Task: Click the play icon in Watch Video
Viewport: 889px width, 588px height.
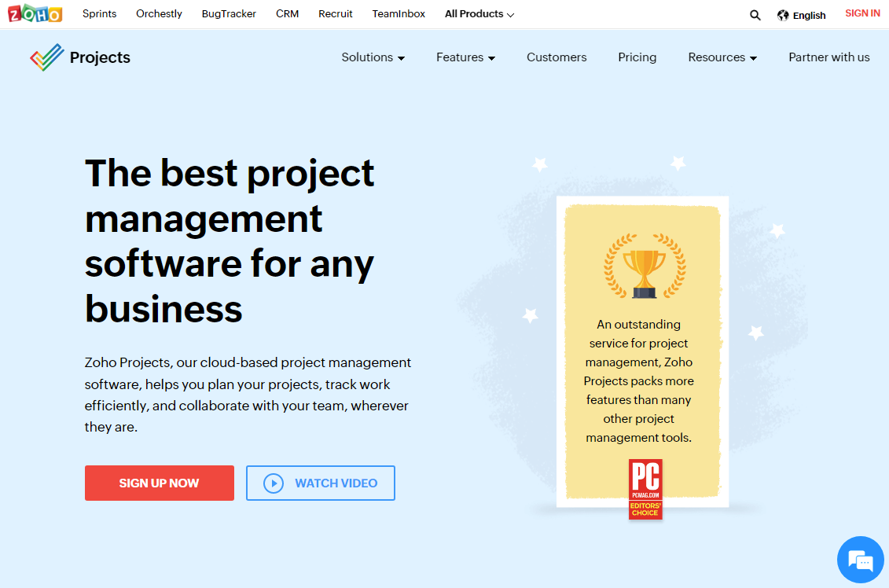Action: [x=274, y=483]
